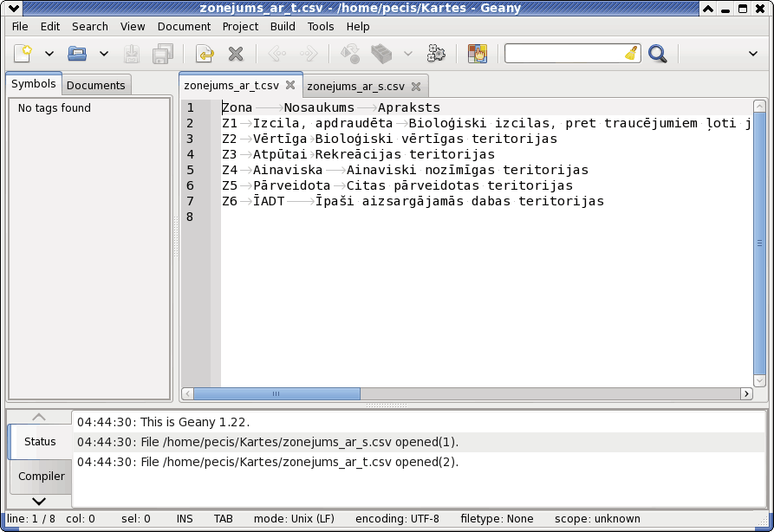774x532 pixels.
Task: Reload the current file from disk
Action: coord(205,54)
